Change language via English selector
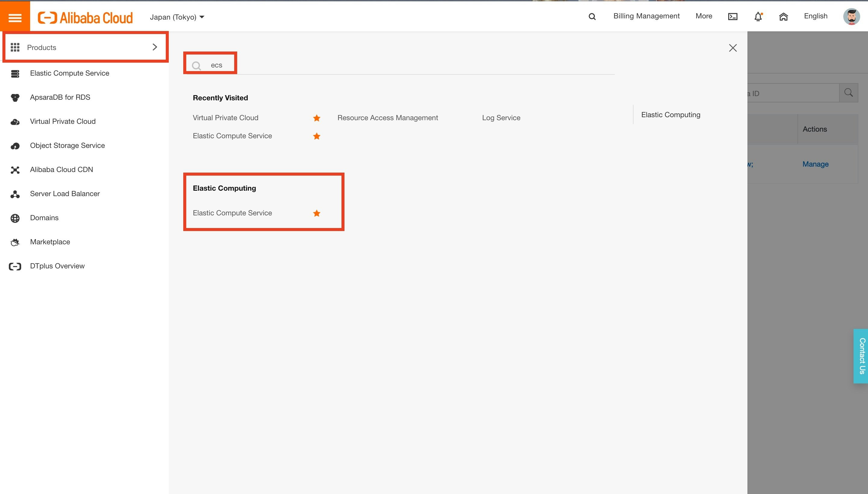This screenshot has height=494, width=868. click(x=815, y=16)
